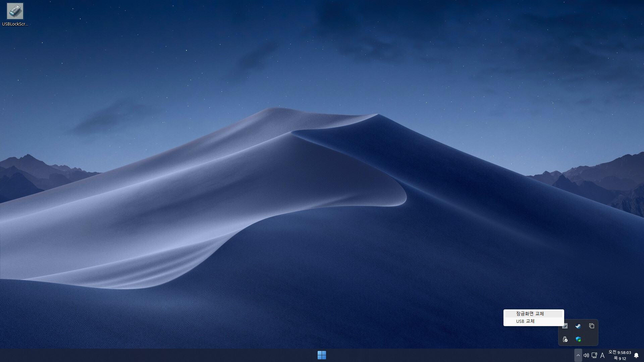This screenshot has width=644, height=362.
Task: Open Steam from the tray overflow panel
Action: 578,326
